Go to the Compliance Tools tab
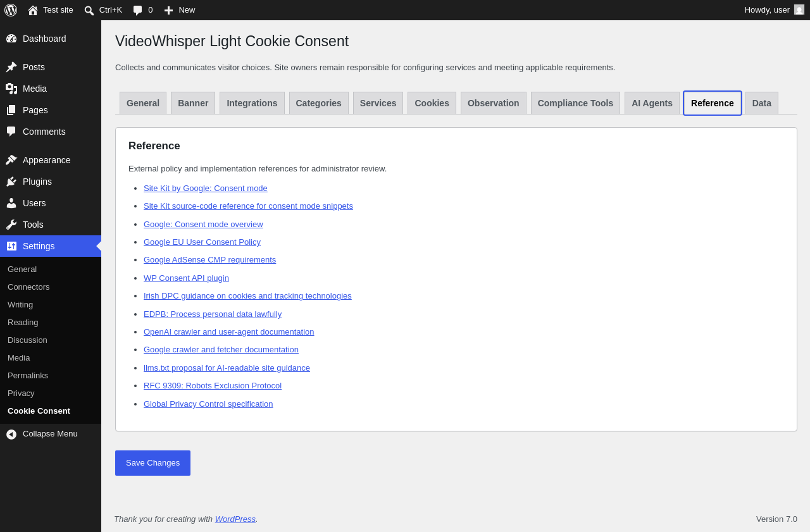 point(575,103)
